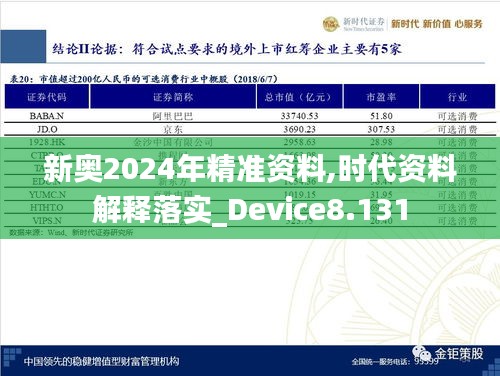Select P/E value 307.53
Image resolution: width=500 pixels, height=376 pixels.
point(381,129)
